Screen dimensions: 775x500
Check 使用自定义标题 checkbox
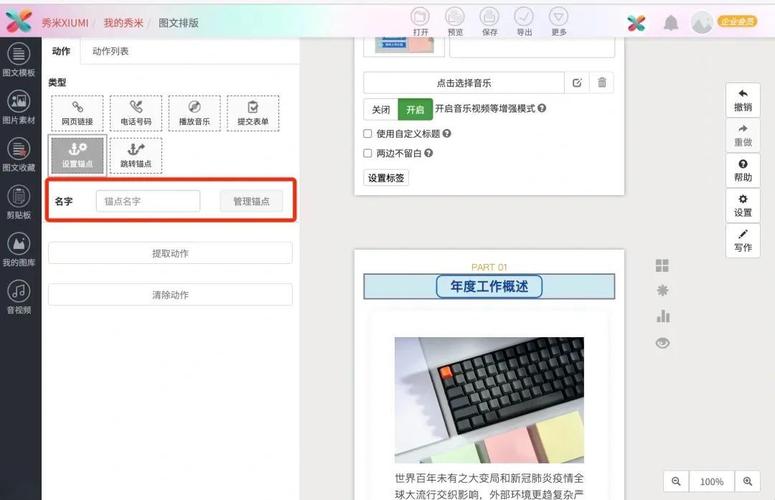(368, 133)
